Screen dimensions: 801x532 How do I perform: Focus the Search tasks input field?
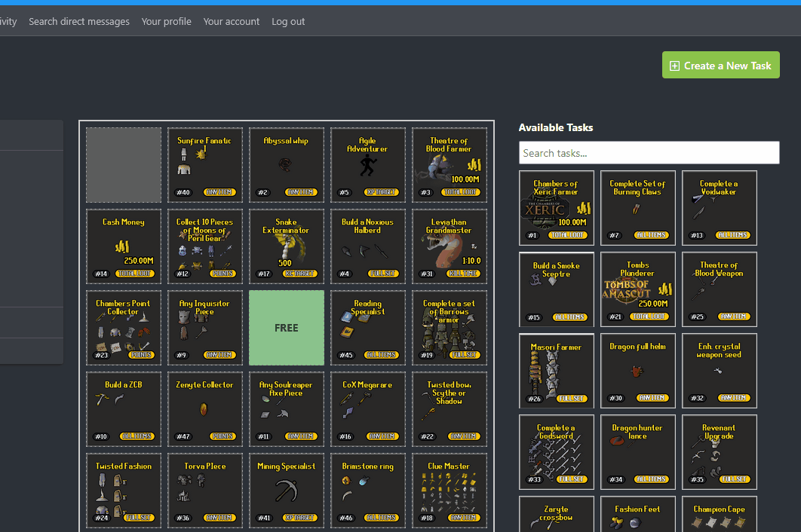[649, 153]
